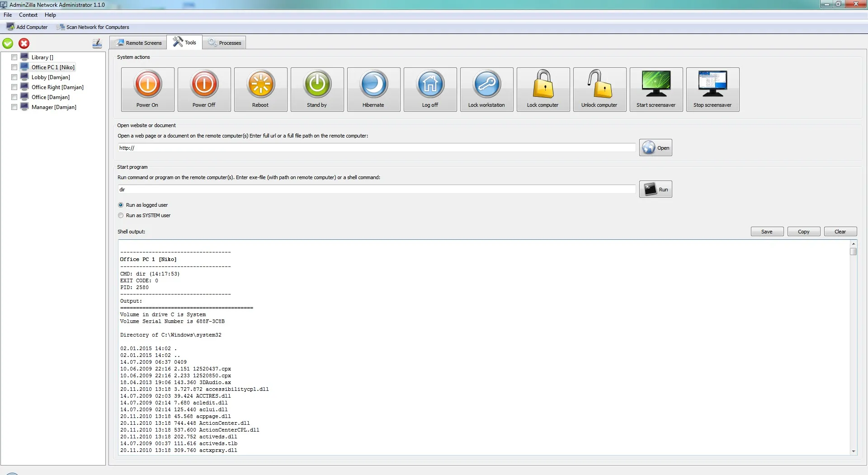Image resolution: width=868 pixels, height=475 pixels.
Task: Click 'EXIT CODE: 0' output line
Action: [x=139, y=280]
